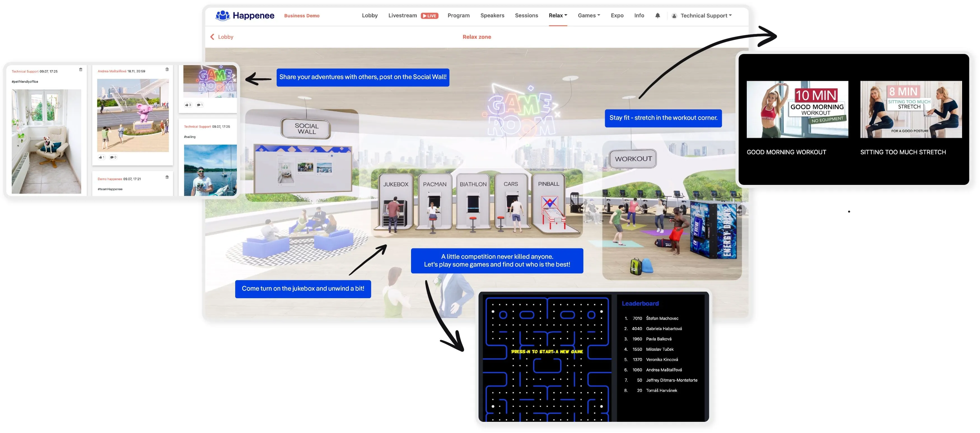Expand the Relax dropdown menu
Image resolution: width=980 pixels, height=433 pixels.
[558, 16]
